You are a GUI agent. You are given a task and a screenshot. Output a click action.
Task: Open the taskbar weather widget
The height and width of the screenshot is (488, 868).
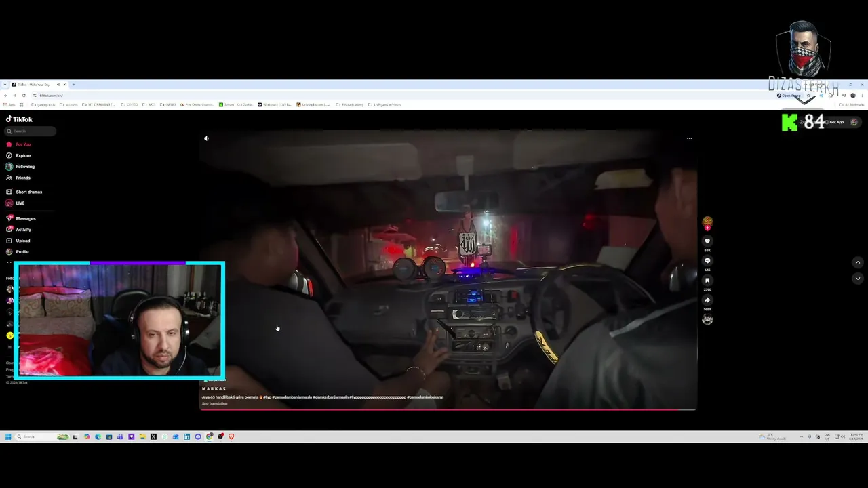tap(774, 436)
